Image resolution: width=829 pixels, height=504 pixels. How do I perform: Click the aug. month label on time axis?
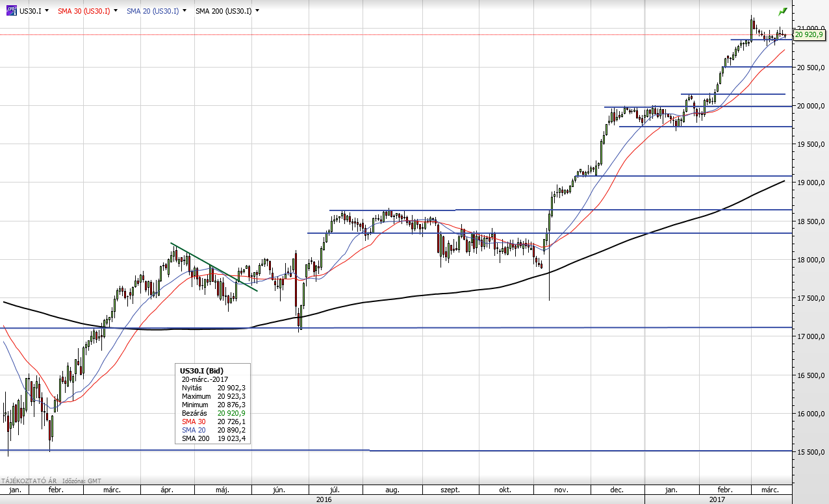click(x=392, y=490)
